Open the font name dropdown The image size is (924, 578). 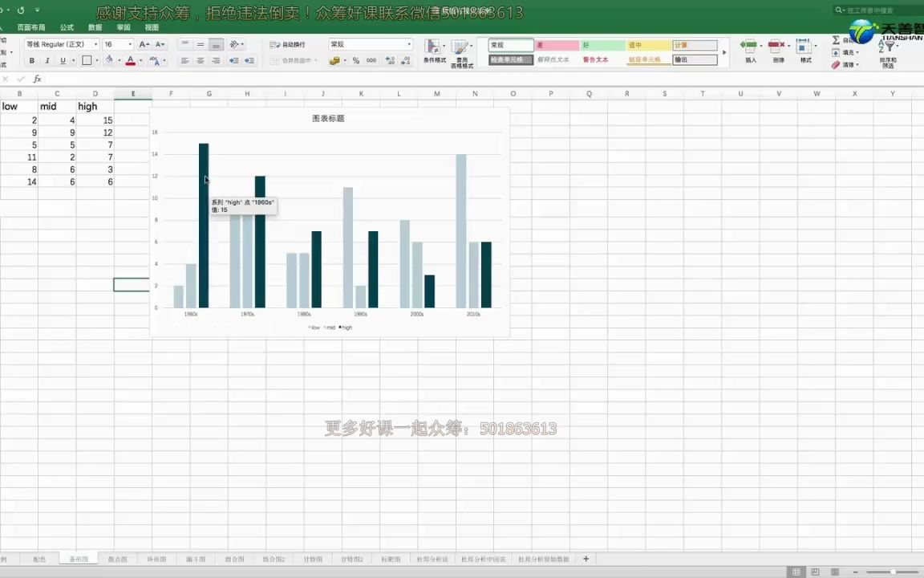click(96, 44)
